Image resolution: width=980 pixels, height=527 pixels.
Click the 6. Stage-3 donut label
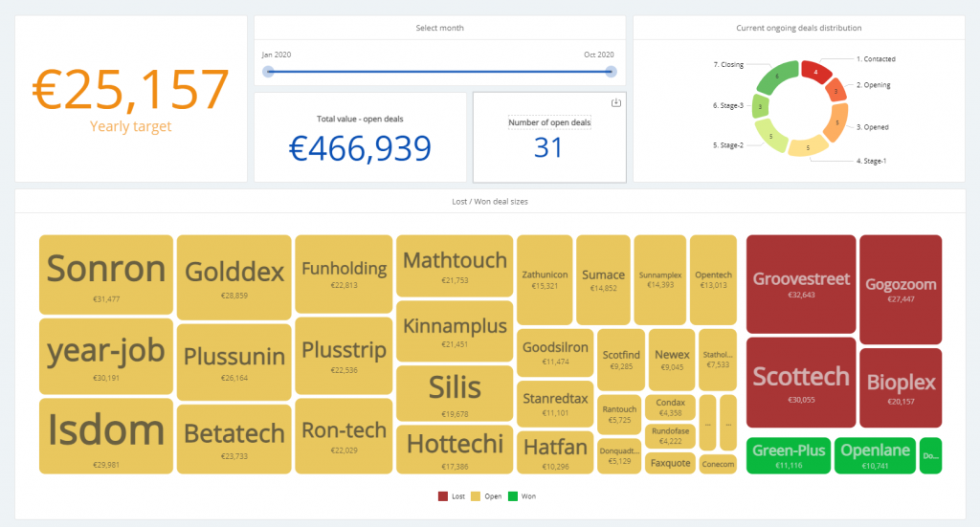click(728, 105)
